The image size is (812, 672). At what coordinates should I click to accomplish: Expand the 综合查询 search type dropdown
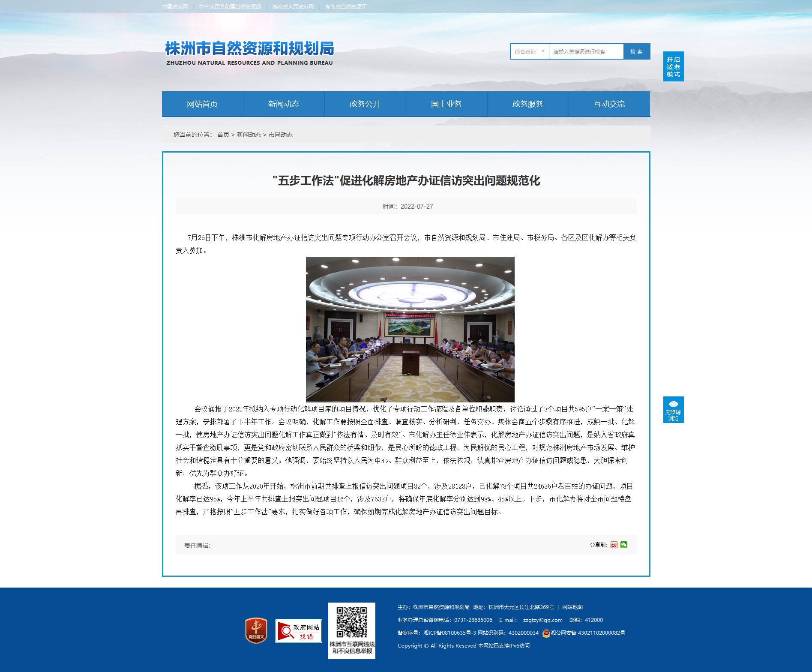(x=530, y=51)
